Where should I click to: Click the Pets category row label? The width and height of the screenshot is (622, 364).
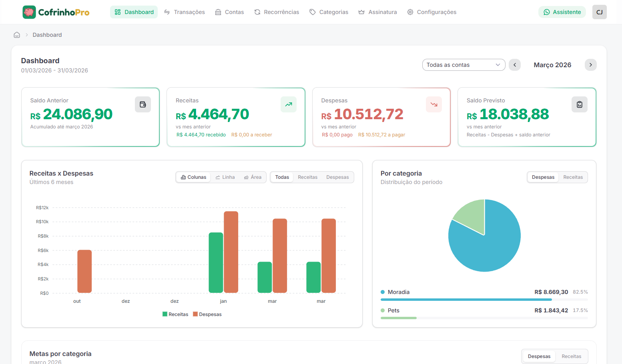click(x=393, y=310)
